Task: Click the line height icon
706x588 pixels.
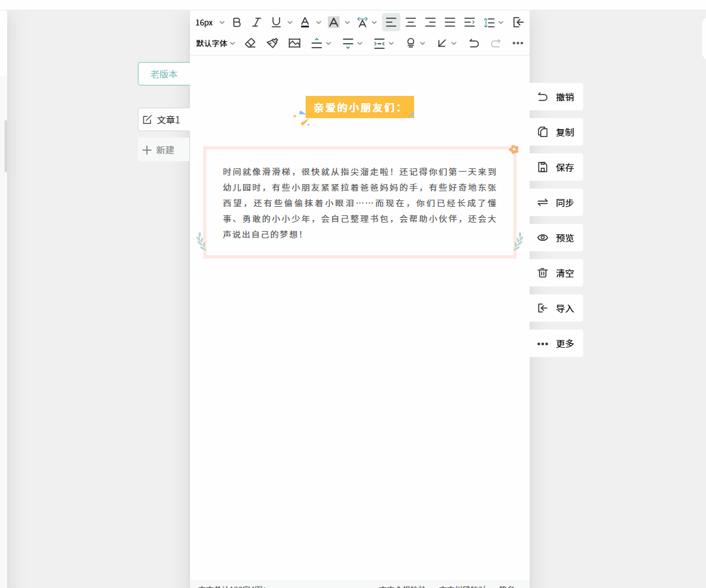Action: (x=489, y=22)
